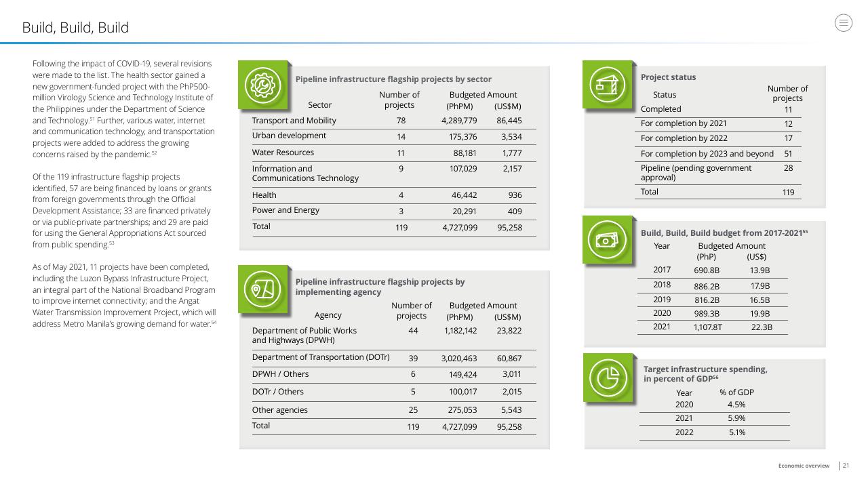Screen dimensions: 868x488
Task: Select the 'Build, Build, Build' page title
Action: (x=75, y=27)
